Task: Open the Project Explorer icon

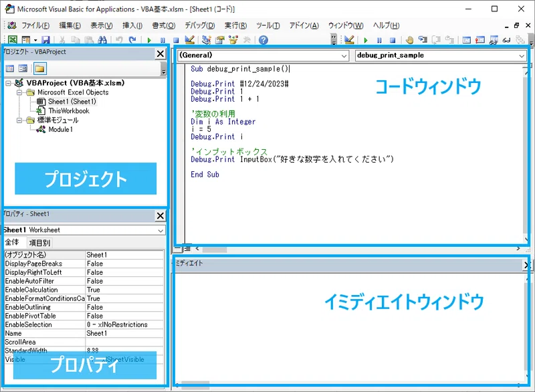Action: pyautogui.click(x=206, y=40)
